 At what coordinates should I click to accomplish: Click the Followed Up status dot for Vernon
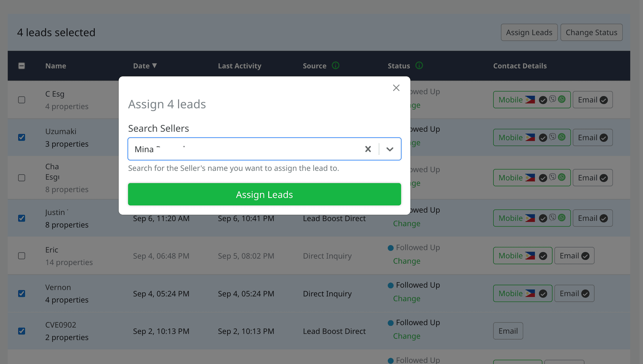coord(390,285)
